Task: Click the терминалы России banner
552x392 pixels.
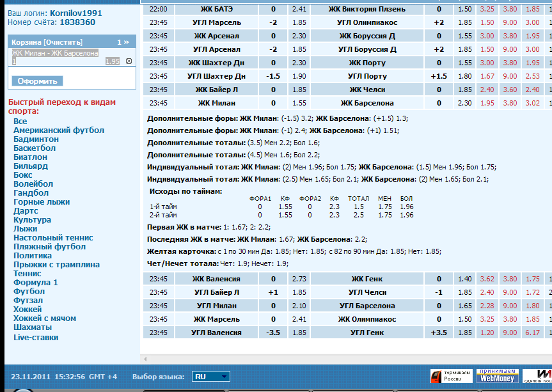Action: (452, 376)
